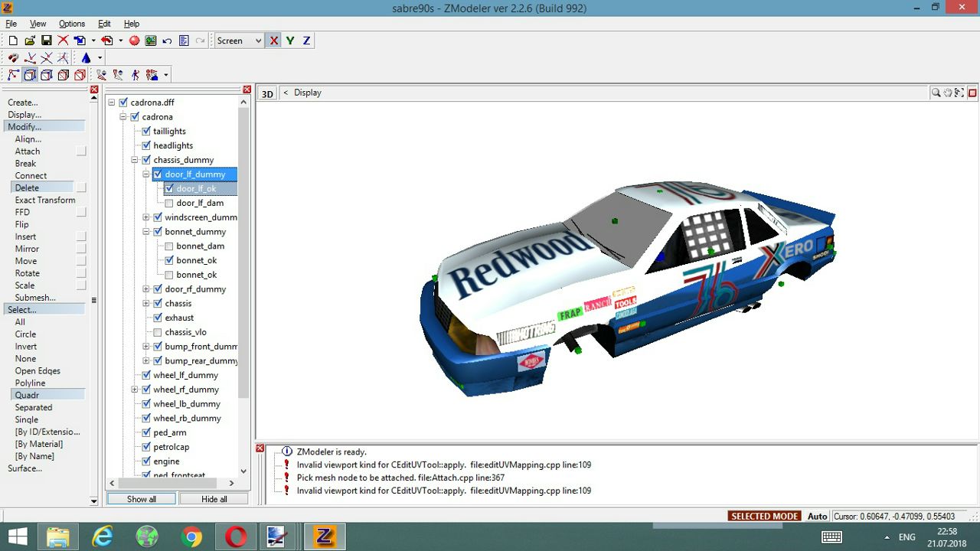Toggle the red X axis button
Viewport: 980px width, 551px height.
coord(273,41)
